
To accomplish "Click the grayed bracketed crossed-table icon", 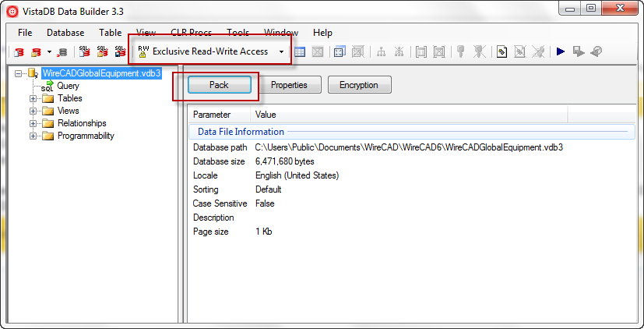I will 439,51.
